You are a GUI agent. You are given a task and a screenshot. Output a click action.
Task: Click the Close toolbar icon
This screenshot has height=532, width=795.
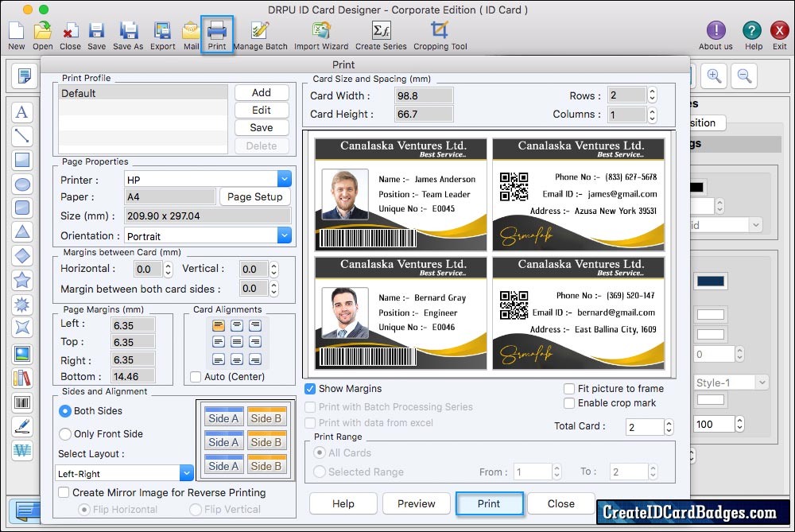click(70, 35)
